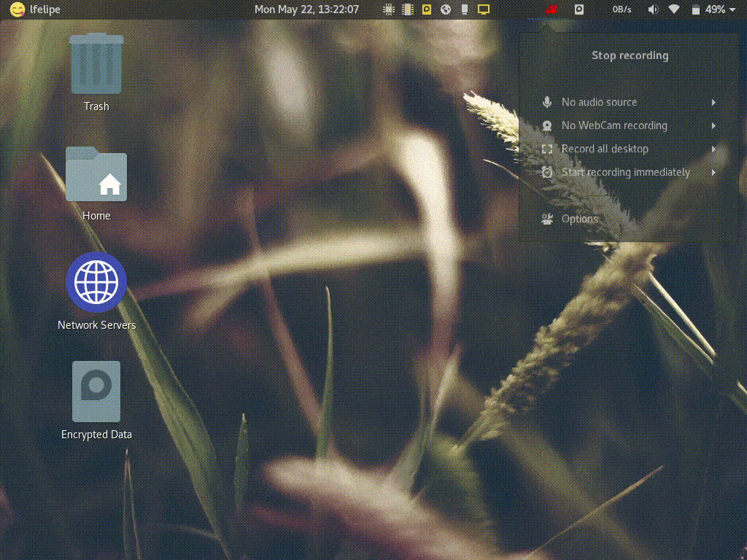This screenshot has height=560, width=747.
Task: Click the Options settings icon
Action: [x=547, y=219]
